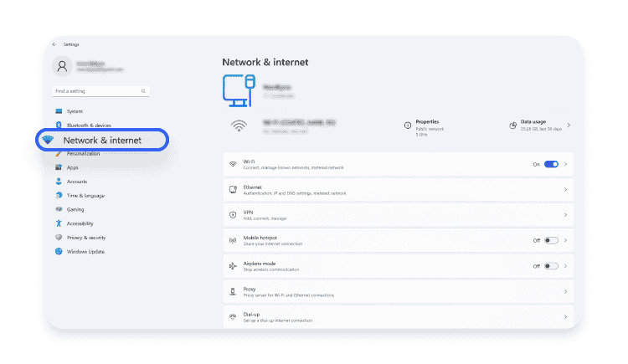Expand the Ethernet row chevron
This screenshot has height=364, width=628.
(x=565, y=189)
